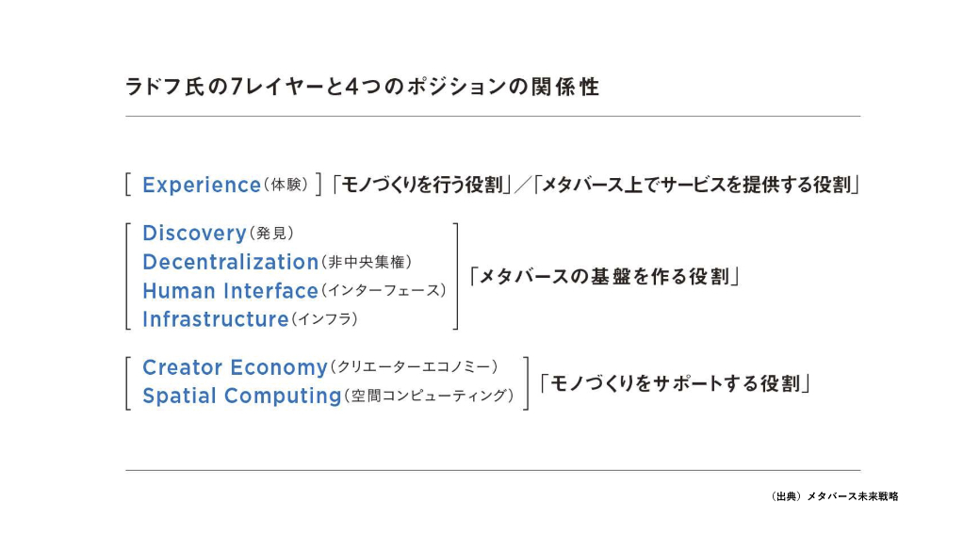Select the Discovery layer label

coord(194,233)
